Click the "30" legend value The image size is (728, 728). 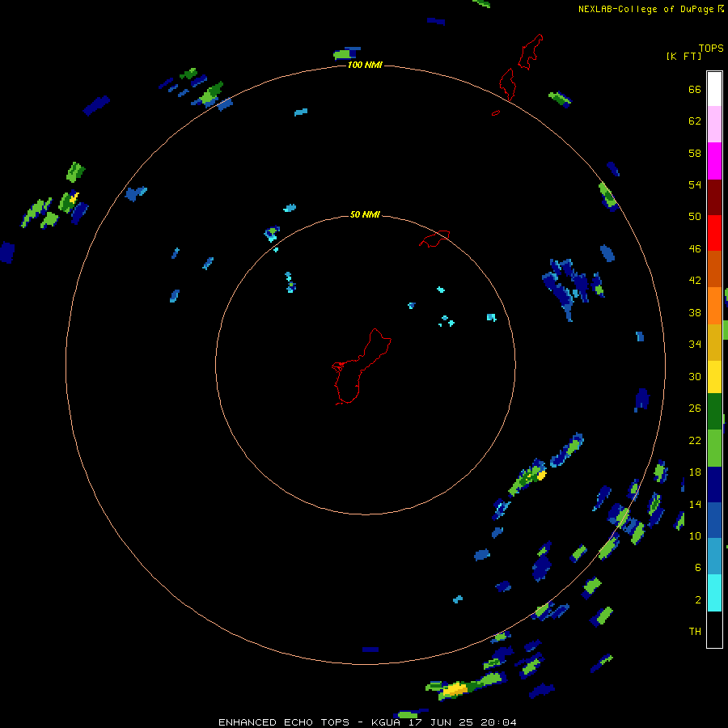click(695, 376)
